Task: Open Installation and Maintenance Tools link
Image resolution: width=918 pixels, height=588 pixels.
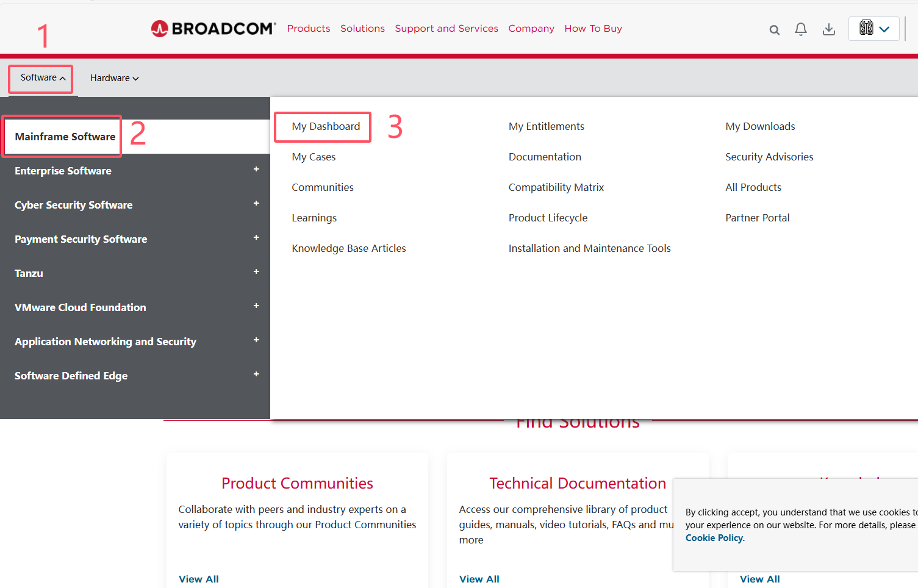Action: (589, 248)
